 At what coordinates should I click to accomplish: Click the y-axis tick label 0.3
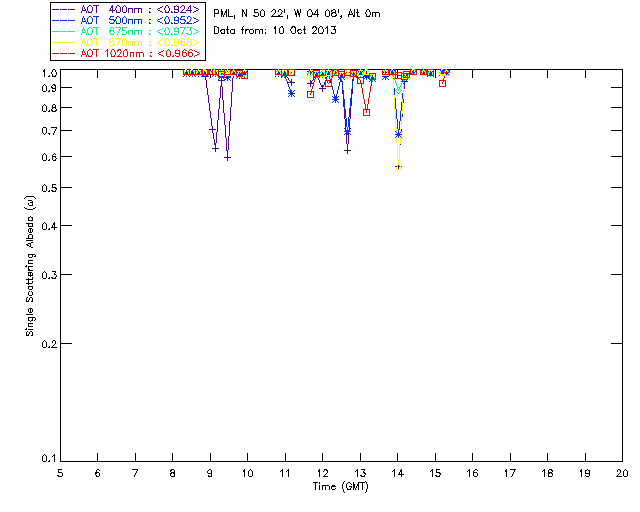49,275
